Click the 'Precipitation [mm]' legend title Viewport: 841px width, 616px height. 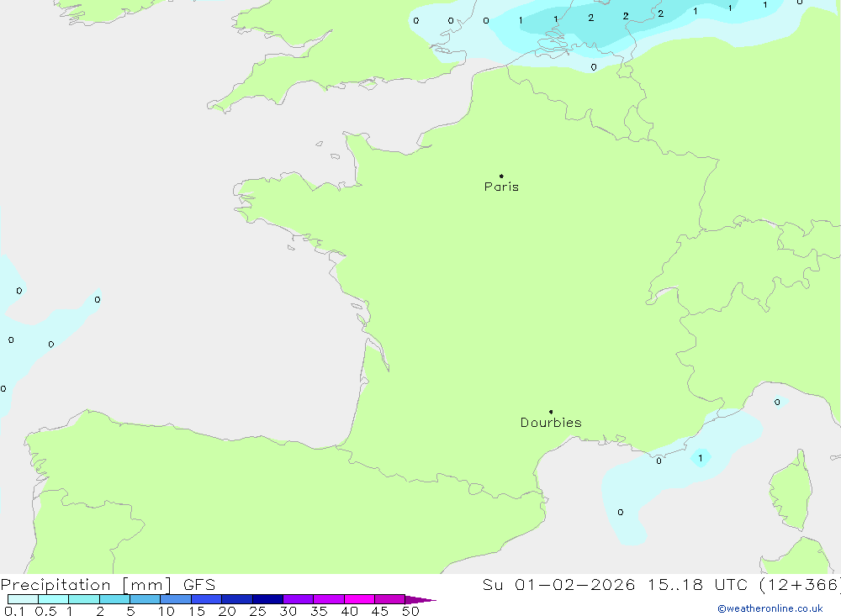tap(87, 585)
